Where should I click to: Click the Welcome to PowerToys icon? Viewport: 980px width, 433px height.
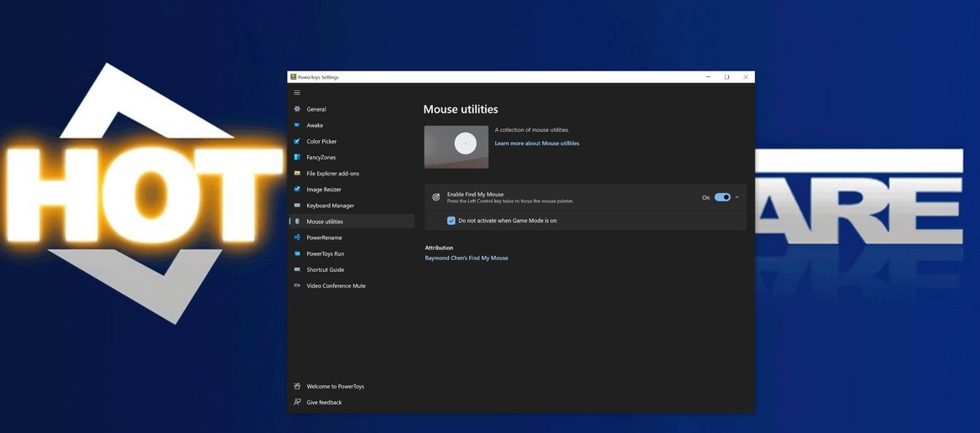(x=297, y=386)
